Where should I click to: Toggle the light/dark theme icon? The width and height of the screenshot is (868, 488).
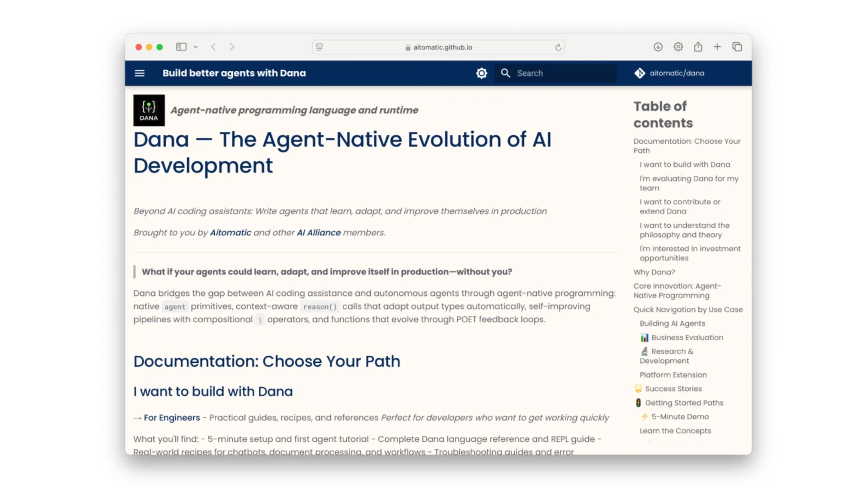point(482,73)
